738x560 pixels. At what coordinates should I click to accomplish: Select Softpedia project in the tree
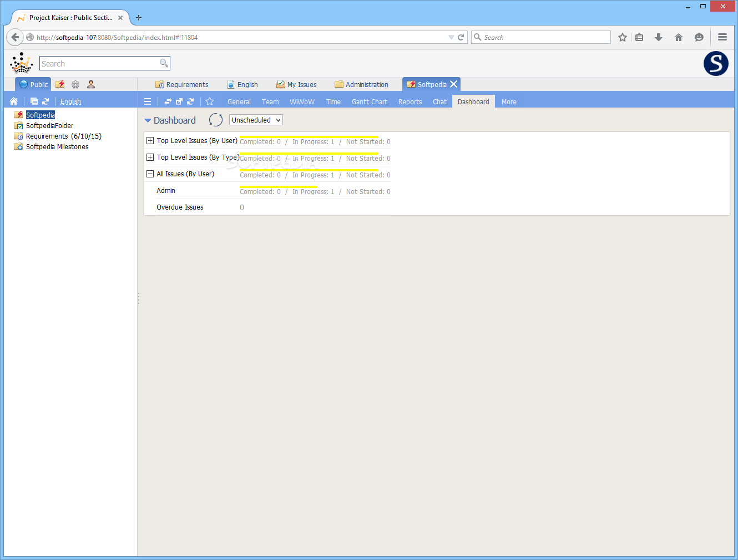point(41,115)
